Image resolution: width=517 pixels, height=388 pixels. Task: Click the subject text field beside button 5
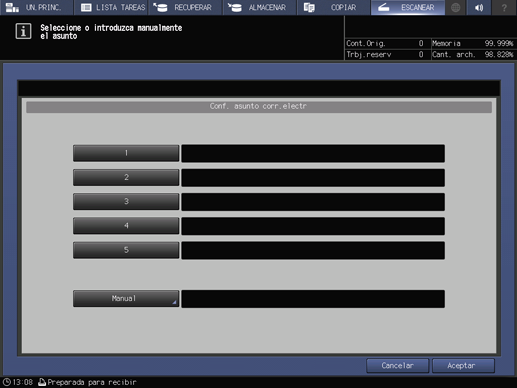[x=313, y=250]
